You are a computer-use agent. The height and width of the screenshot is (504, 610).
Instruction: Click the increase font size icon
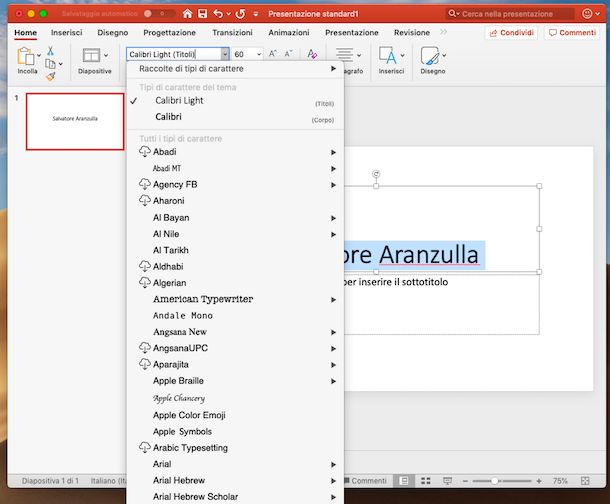click(x=273, y=54)
